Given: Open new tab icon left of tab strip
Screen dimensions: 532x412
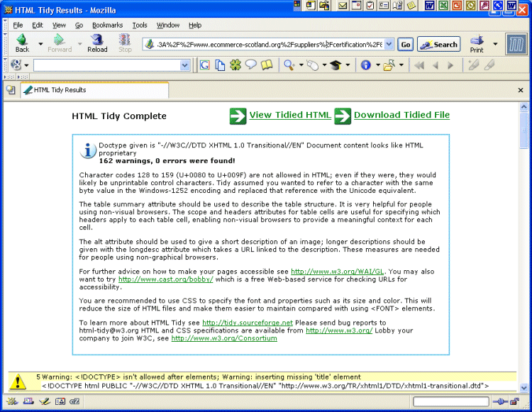Looking at the screenshot, I should 11,90.
